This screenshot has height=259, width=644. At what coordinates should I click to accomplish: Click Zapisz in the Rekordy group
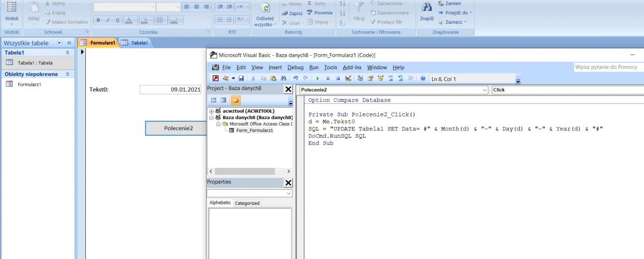292,13
